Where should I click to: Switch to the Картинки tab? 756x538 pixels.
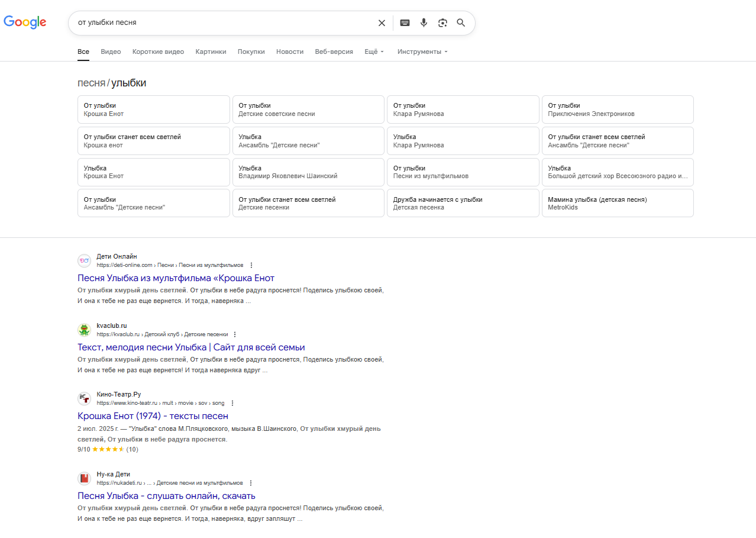[x=211, y=51]
